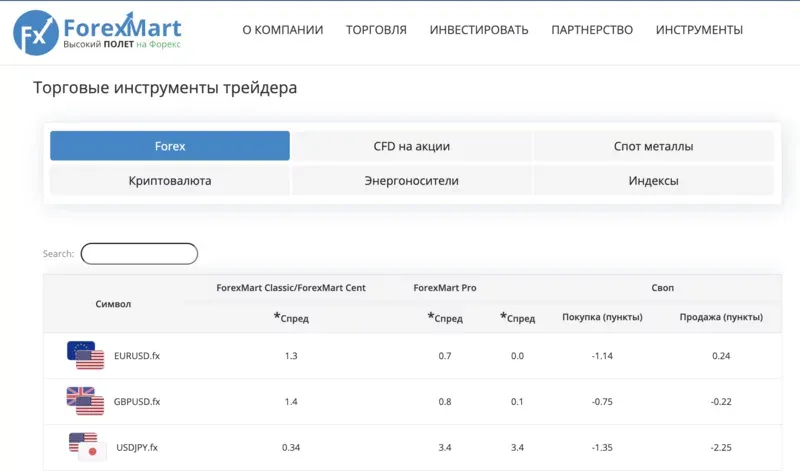Viewport: 800px width, 471px height.
Task: Click GBPUSD spread value 0.1
Action: (517, 402)
